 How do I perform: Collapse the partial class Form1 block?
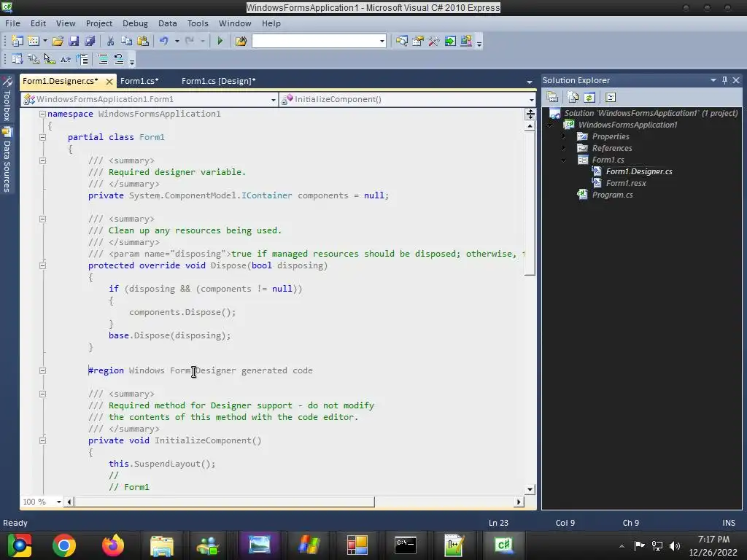(42, 137)
